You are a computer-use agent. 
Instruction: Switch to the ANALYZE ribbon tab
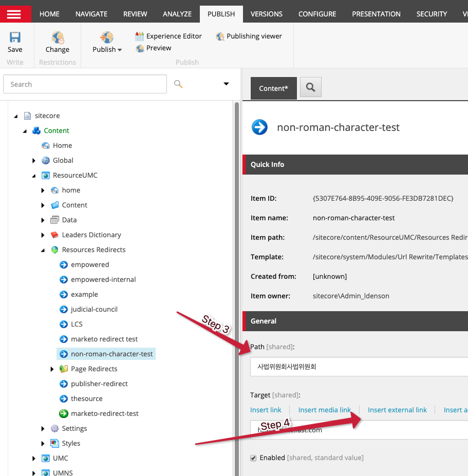pyautogui.click(x=177, y=14)
